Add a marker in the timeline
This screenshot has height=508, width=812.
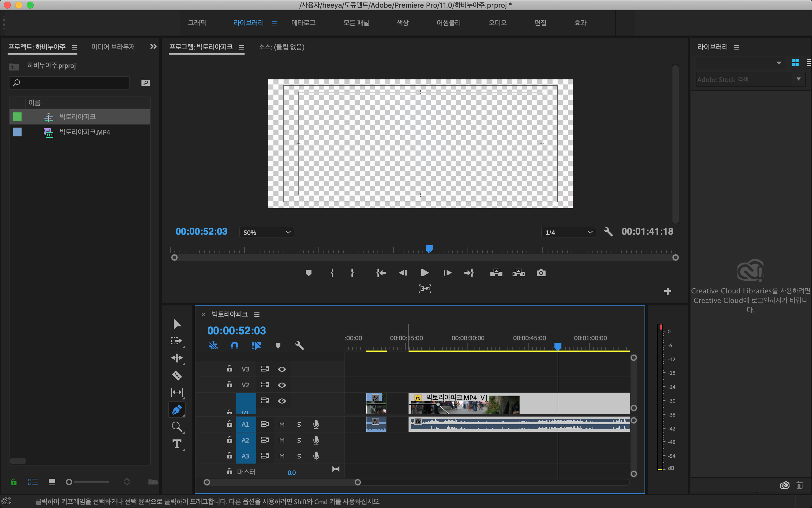point(278,345)
